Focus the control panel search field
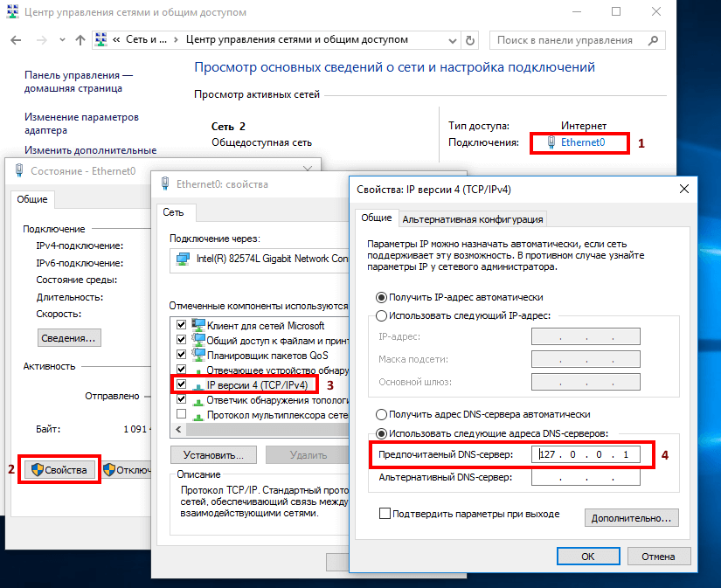 (577, 40)
